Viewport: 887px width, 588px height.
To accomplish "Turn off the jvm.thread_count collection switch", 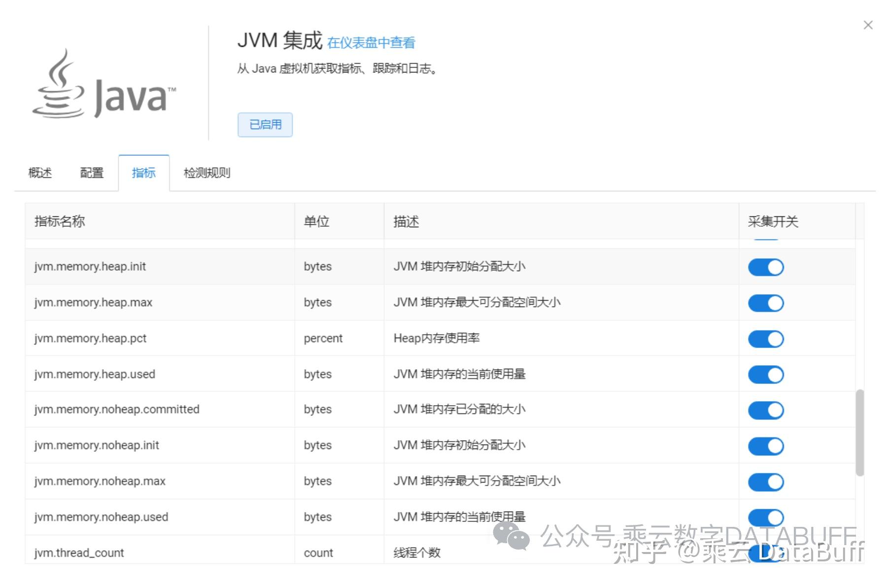I will pos(765,553).
